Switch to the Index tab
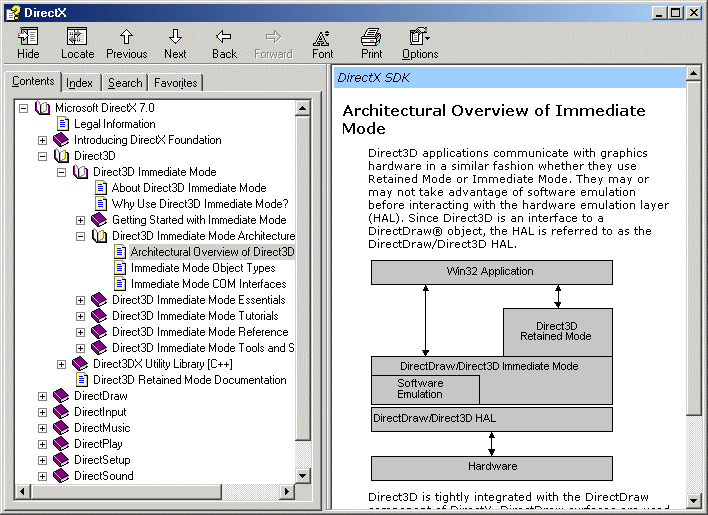This screenshot has height=515, width=708. (x=79, y=83)
